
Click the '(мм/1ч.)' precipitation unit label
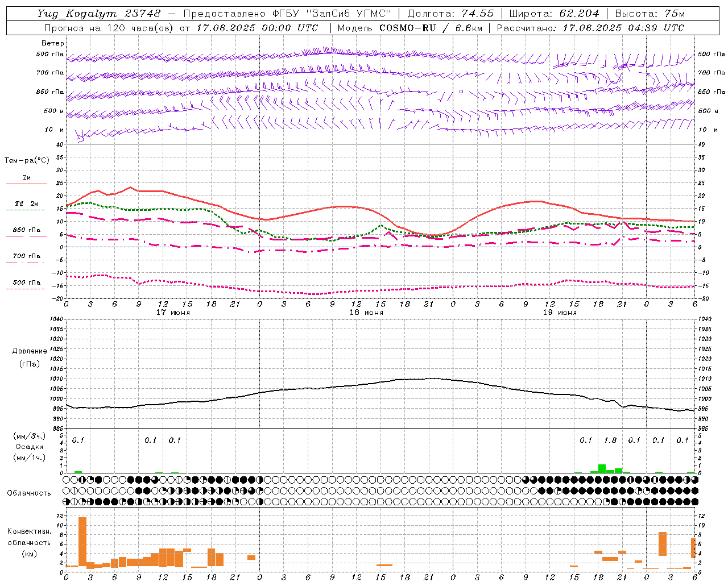[x=30, y=457]
